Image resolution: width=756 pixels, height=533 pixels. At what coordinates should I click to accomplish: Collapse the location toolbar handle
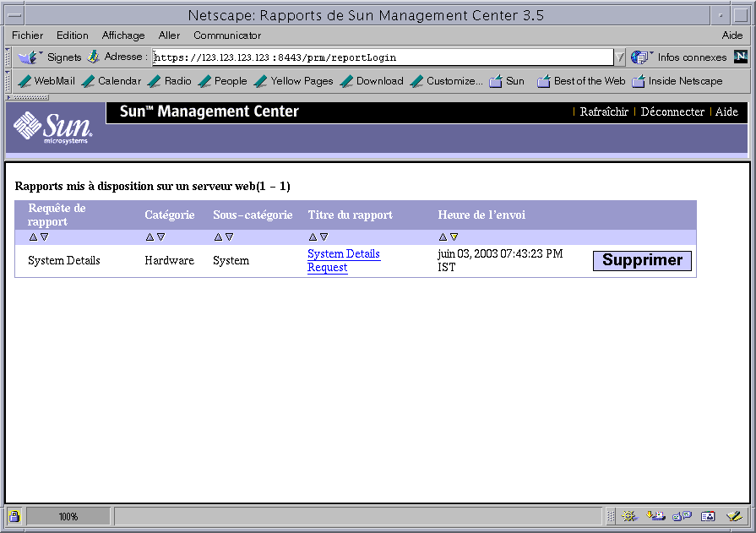(x=8, y=57)
